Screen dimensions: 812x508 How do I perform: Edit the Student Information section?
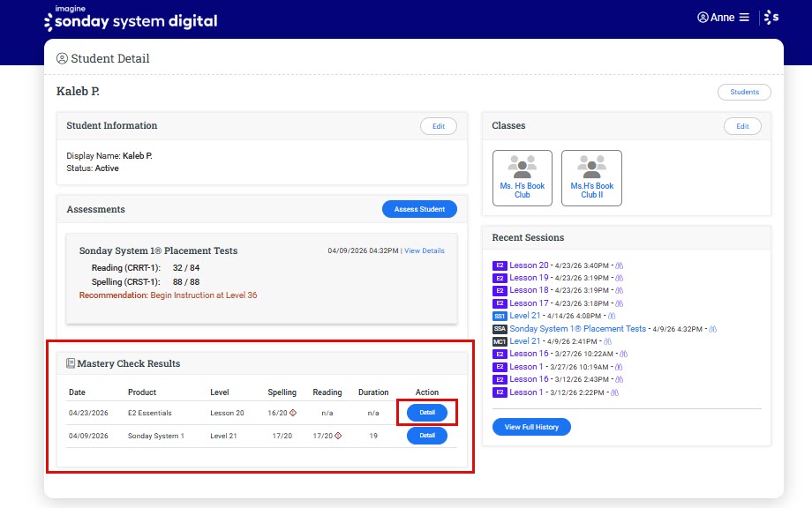[438, 126]
